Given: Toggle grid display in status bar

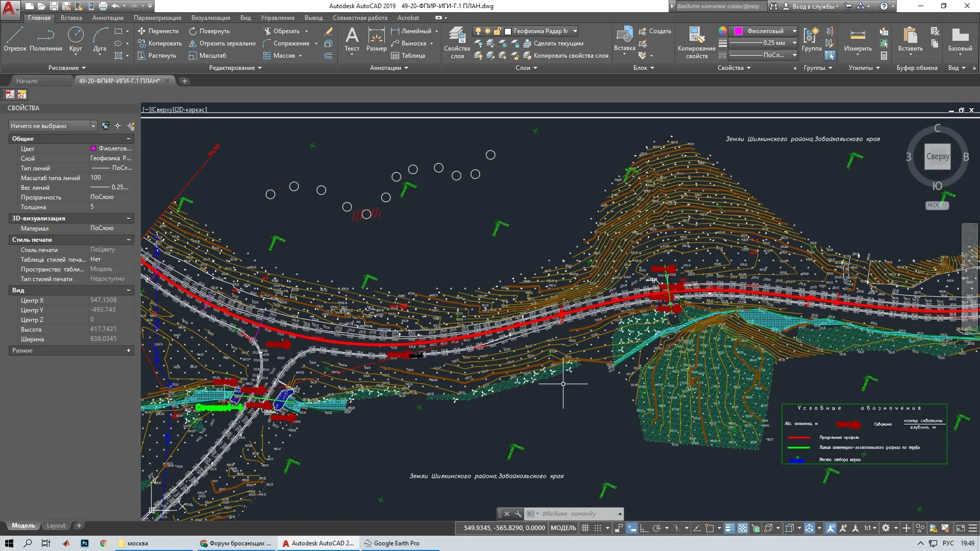Looking at the screenshot, I should [x=585, y=528].
